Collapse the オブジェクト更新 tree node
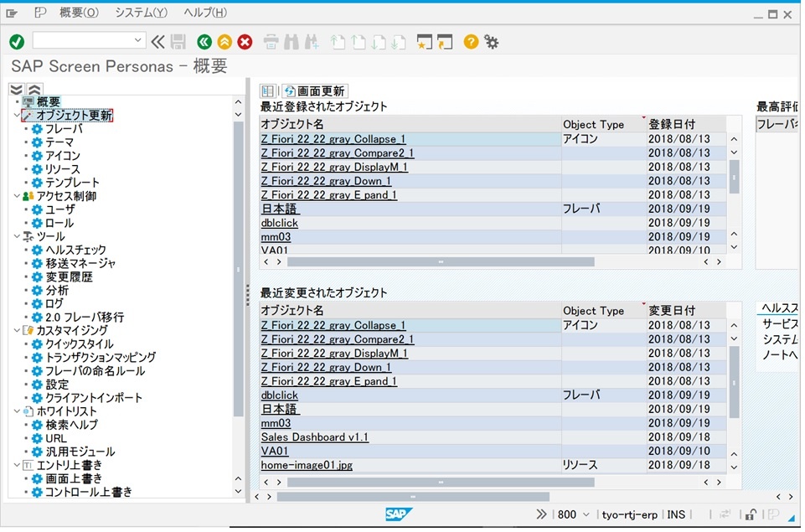The height and width of the screenshot is (532, 805). [17, 115]
